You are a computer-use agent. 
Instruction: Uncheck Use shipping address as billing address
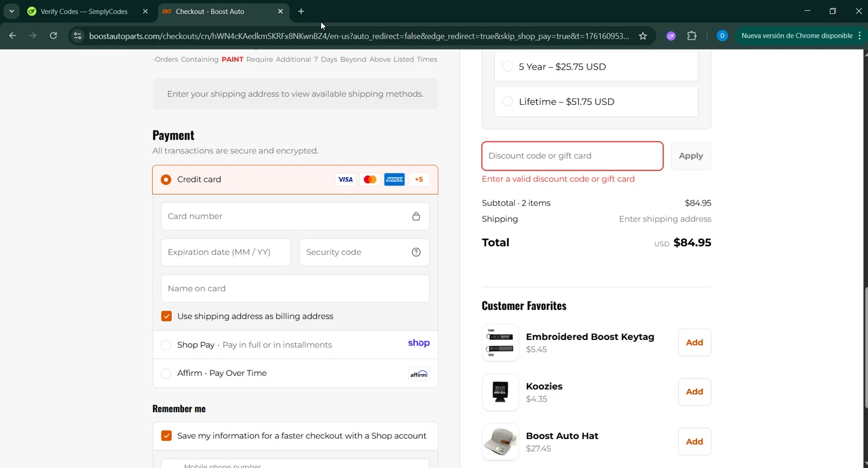[167, 316]
